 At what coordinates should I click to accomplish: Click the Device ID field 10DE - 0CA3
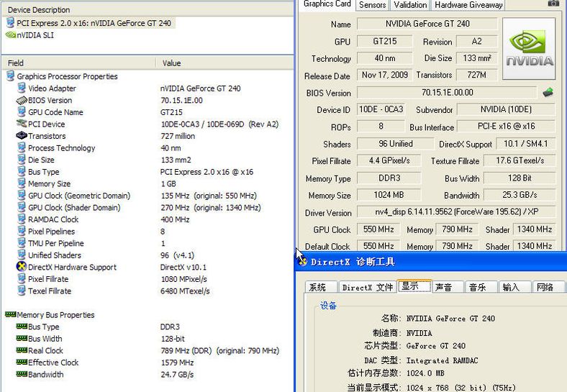coord(381,109)
